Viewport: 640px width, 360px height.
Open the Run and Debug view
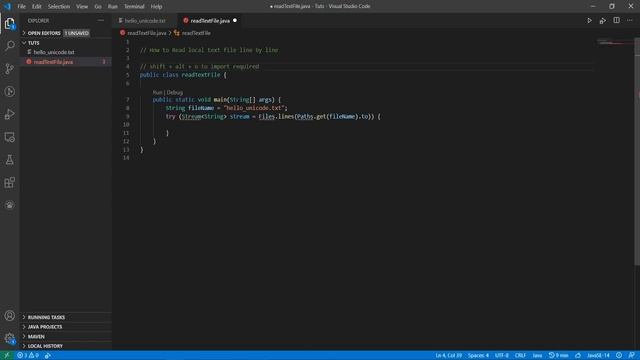point(9,114)
